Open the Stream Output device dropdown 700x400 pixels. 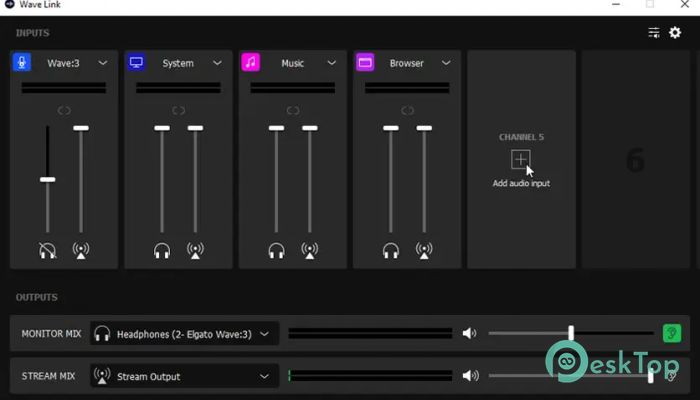(x=184, y=376)
